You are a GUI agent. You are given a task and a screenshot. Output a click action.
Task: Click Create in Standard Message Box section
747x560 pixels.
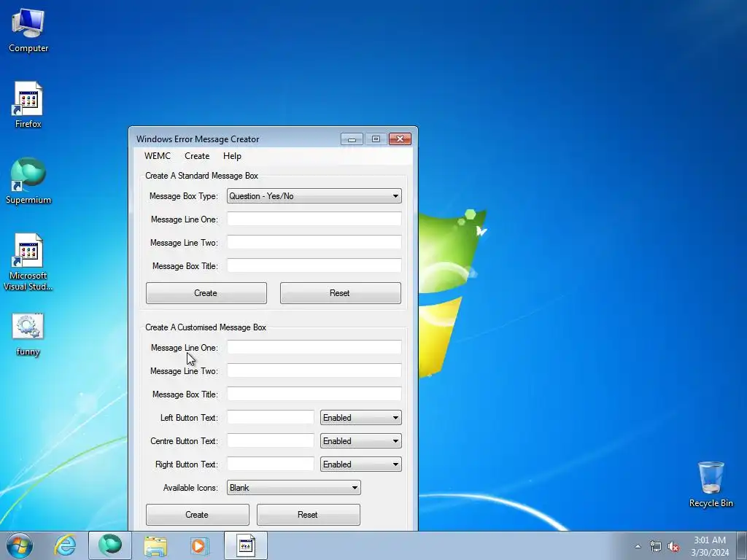coord(206,293)
